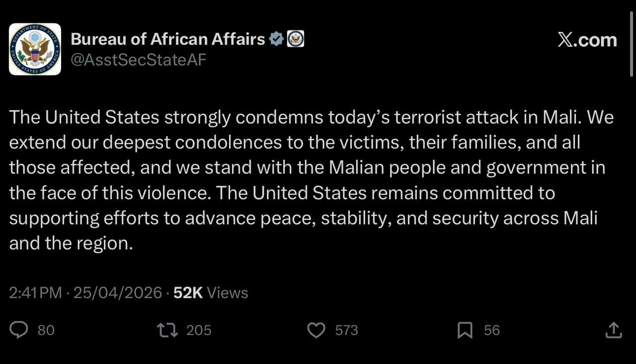This screenshot has height=364, width=636.
Task: Click the @AsstSecStateAF handle
Action: (x=138, y=60)
